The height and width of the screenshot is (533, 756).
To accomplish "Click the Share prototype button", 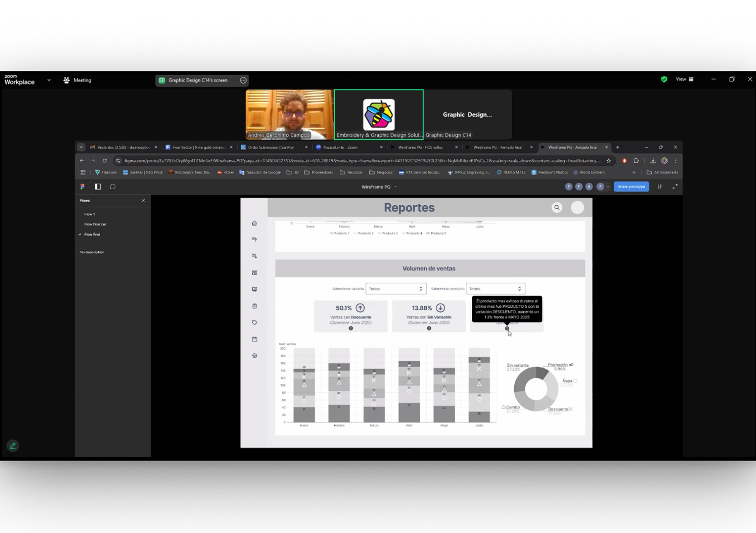I will pos(631,187).
